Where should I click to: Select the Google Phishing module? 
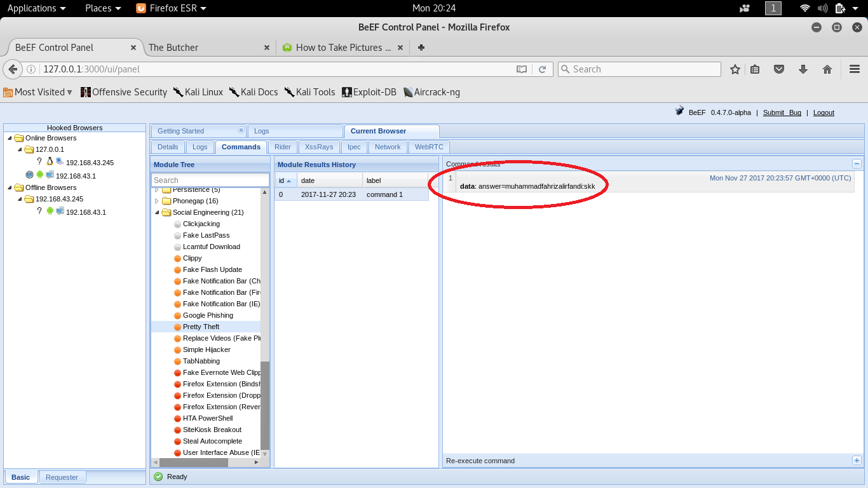pyautogui.click(x=208, y=315)
